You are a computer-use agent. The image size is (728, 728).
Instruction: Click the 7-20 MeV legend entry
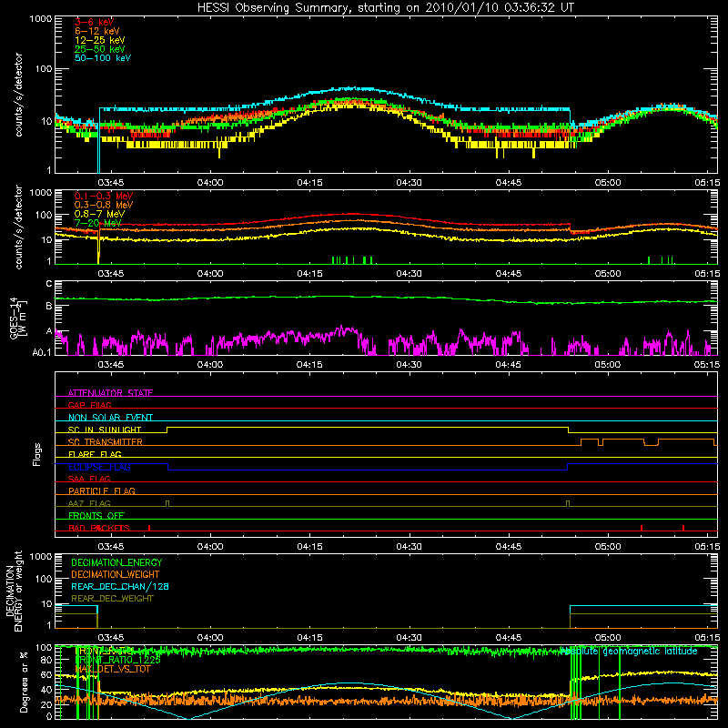pos(98,223)
